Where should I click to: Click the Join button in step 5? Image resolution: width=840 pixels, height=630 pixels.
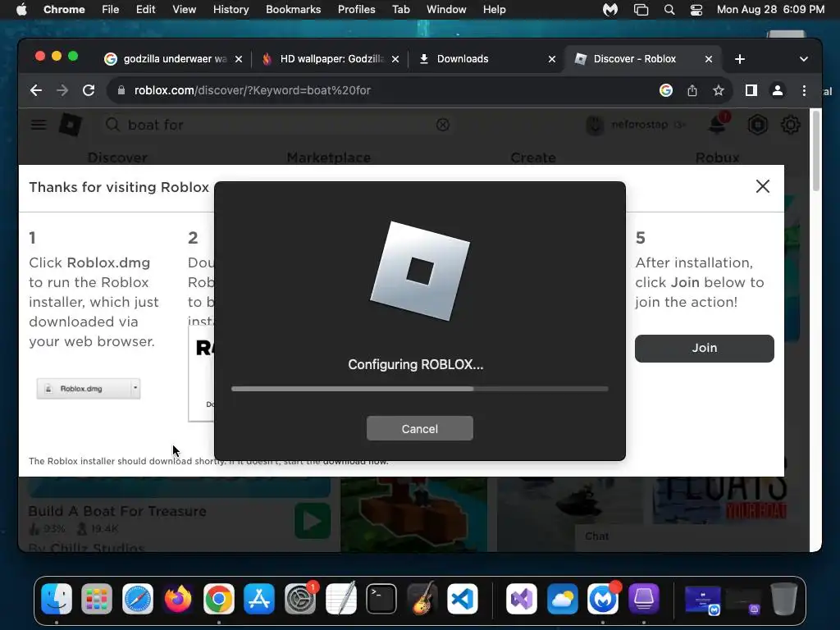coord(704,348)
